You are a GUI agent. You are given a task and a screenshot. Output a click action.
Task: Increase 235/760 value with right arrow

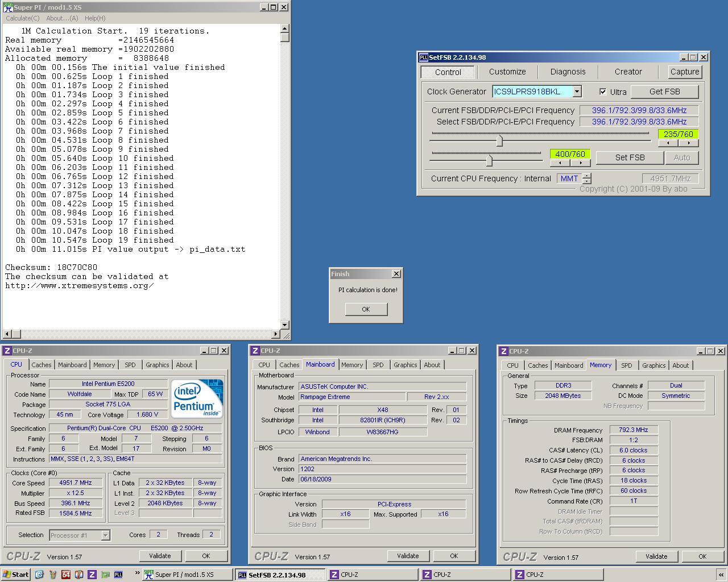coord(688,143)
